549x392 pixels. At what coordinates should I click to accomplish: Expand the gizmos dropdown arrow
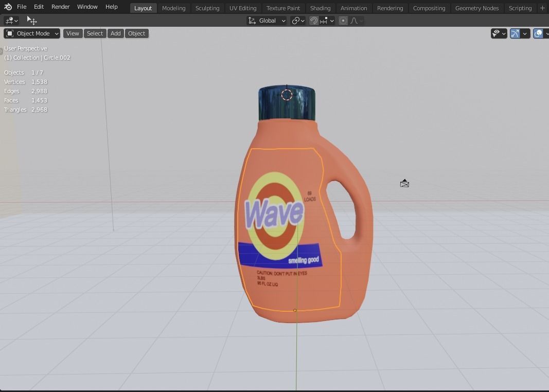[525, 33]
